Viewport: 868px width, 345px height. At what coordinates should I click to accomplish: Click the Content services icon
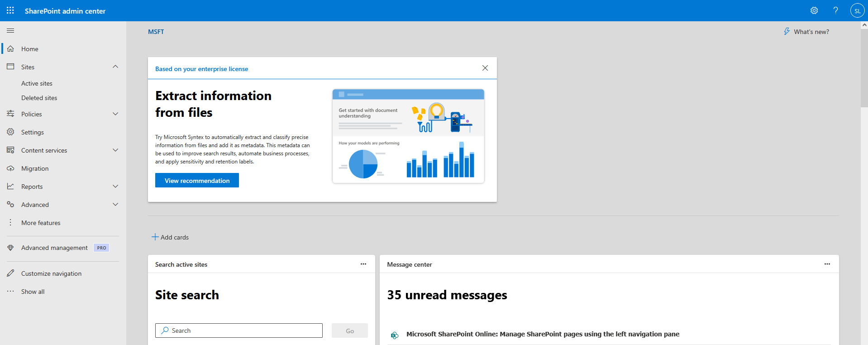coord(10,150)
